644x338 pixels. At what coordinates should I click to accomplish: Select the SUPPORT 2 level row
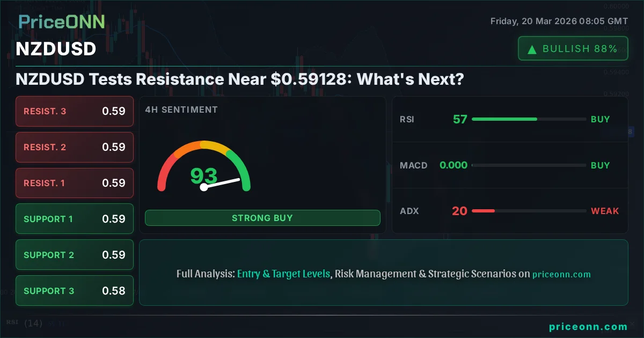75,255
